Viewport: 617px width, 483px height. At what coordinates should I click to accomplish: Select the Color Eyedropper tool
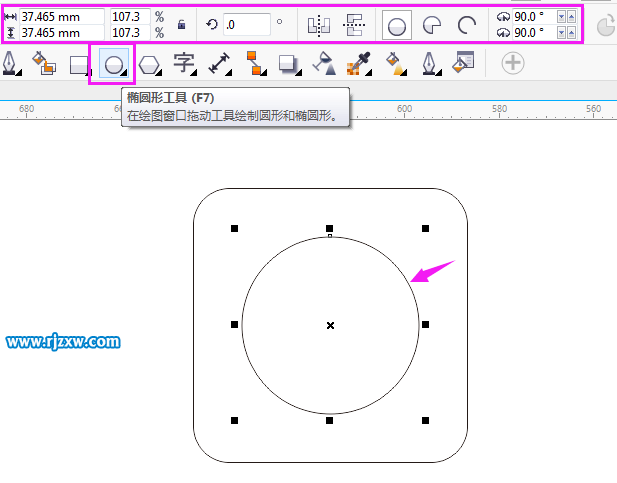pyautogui.click(x=358, y=65)
